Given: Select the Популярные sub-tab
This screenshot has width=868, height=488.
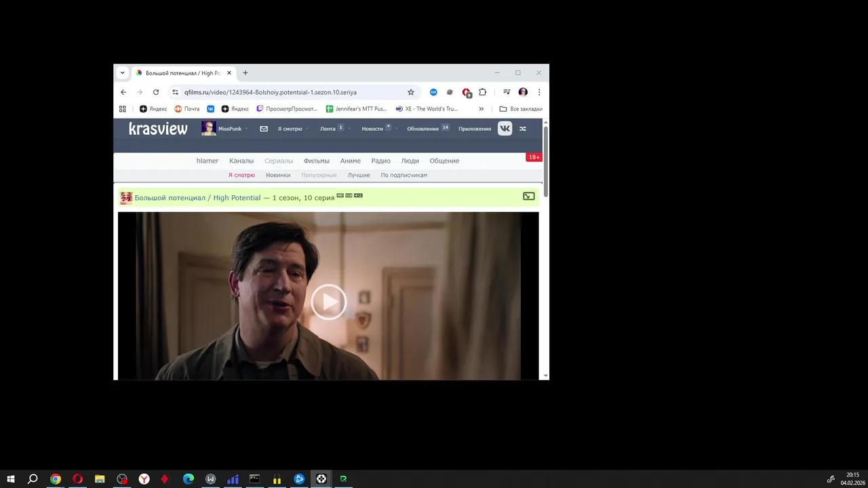Looking at the screenshot, I should tap(319, 175).
